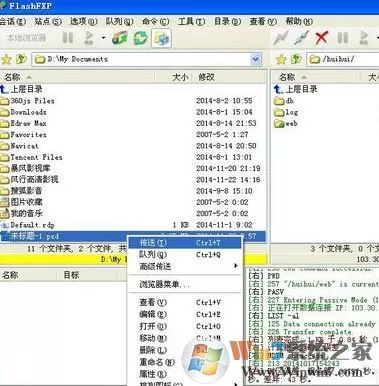Viewport: 379px width, 386px height.
Task: Choose 属性 (Properties) in the context menu
Action: coord(185,374)
